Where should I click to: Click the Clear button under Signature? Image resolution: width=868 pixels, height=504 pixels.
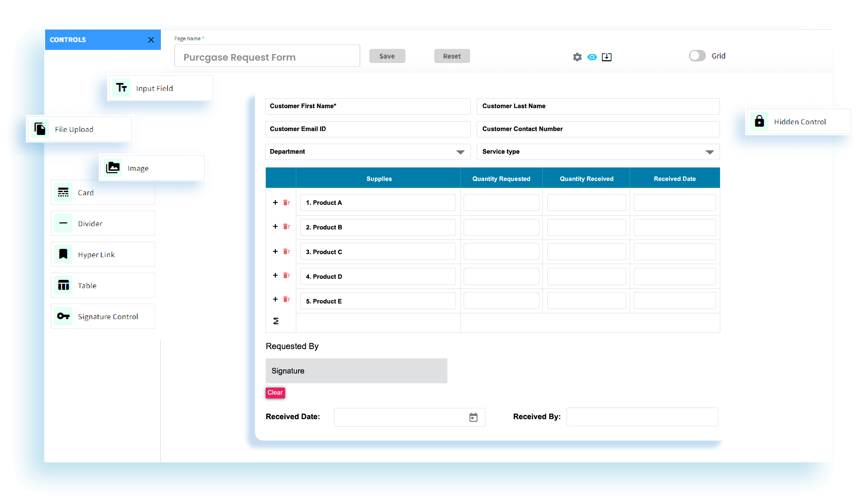(275, 392)
